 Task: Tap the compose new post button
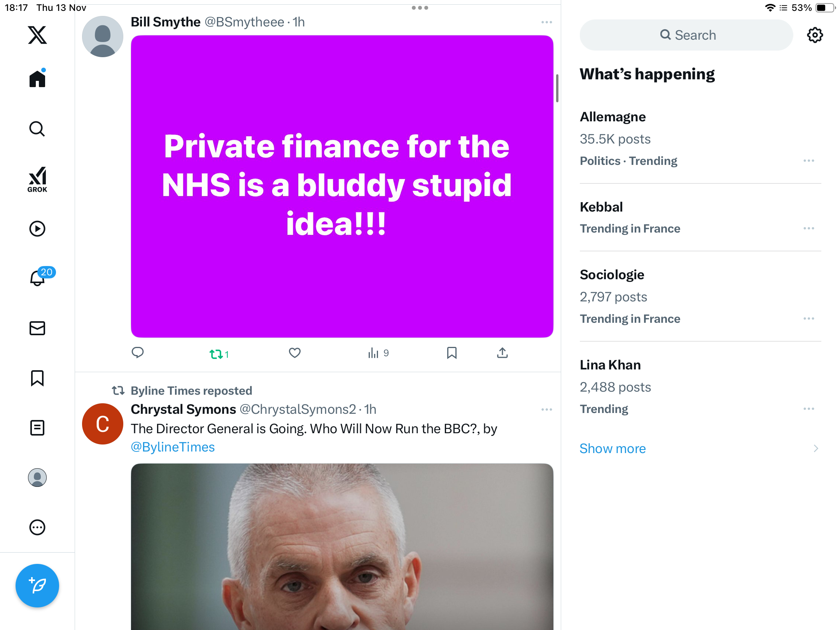pos(37,585)
